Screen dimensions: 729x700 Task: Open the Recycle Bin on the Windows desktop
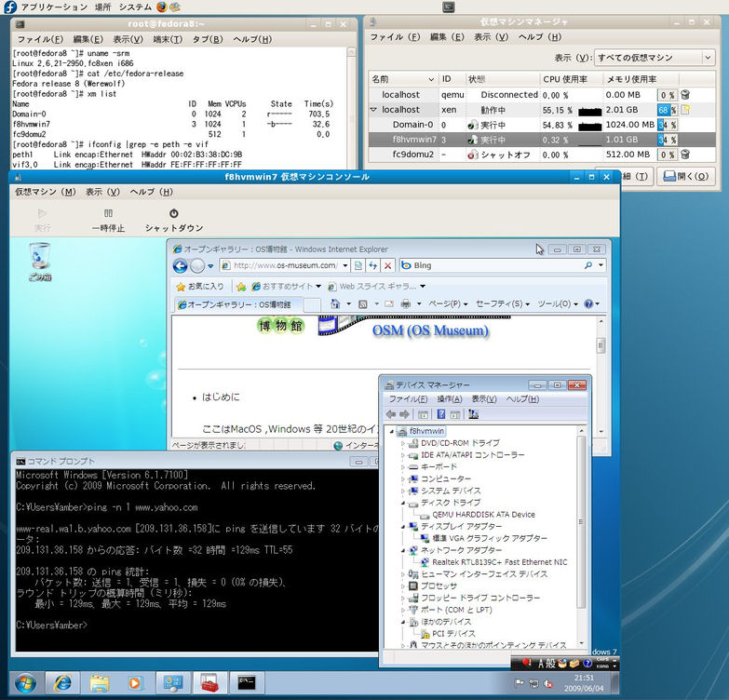[40, 262]
